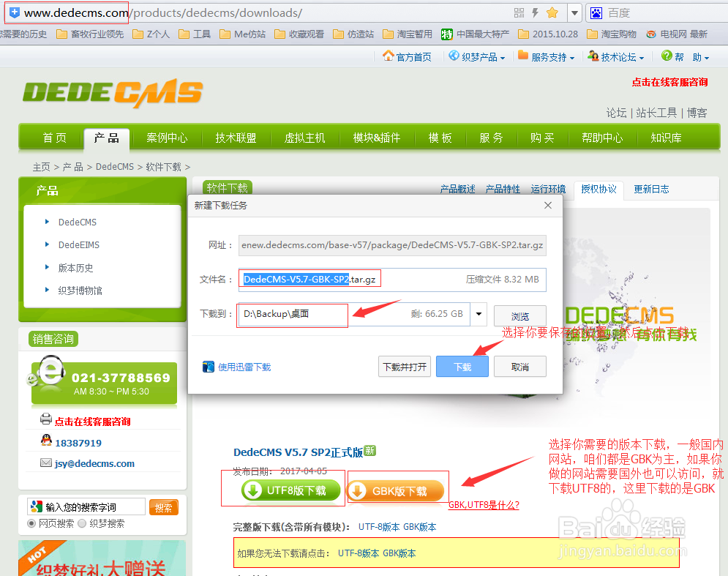The width and height of the screenshot is (728, 576).
Task: Open the 淘宝暂用 bookmark folder
Action: pos(408,34)
